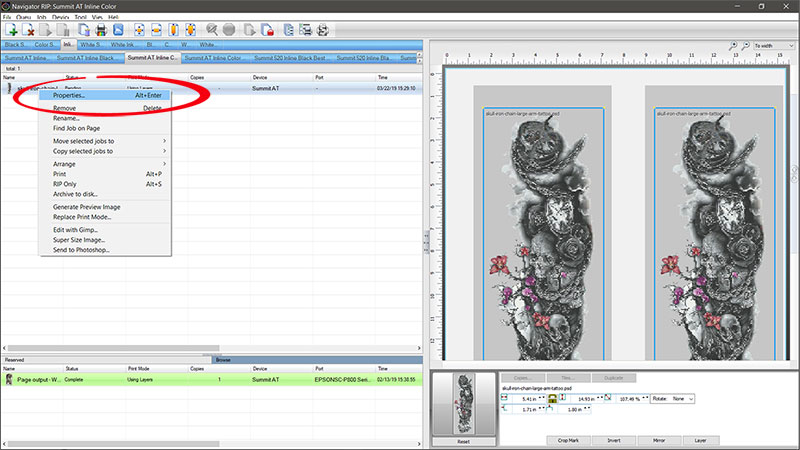The image size is (800, 450).
Task: Switch to 'Summit 520 Inline Black Best' tab
Action: (x=290, y=58)
